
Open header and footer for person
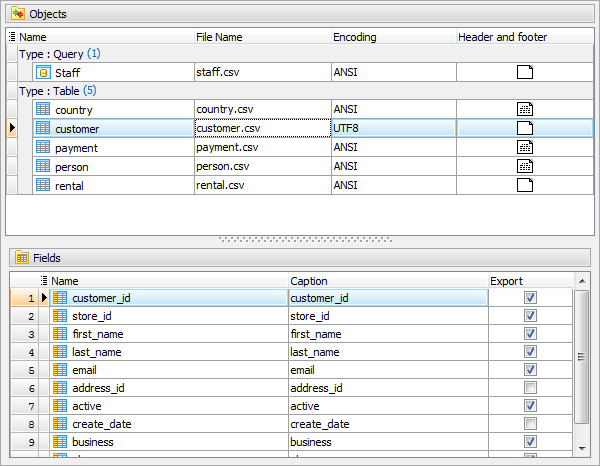click(525, 166)
